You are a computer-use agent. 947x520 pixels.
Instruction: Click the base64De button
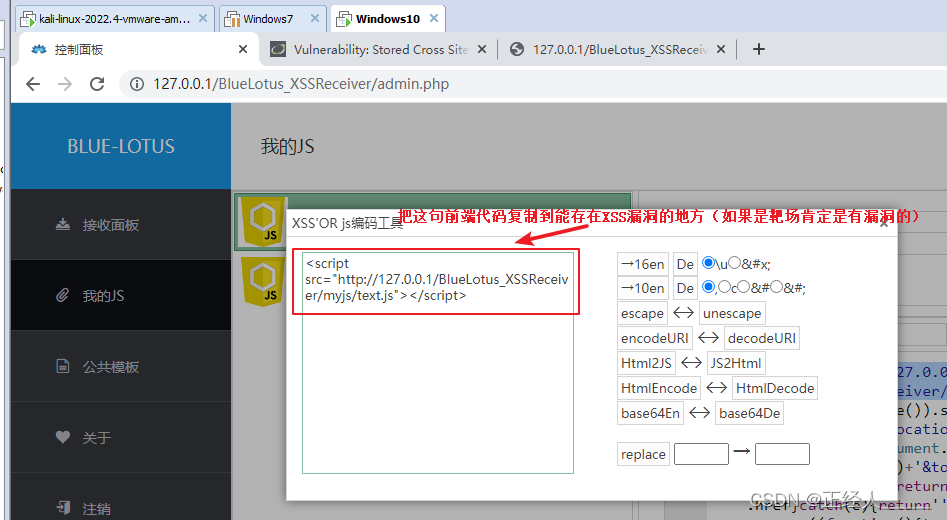pyautogui.click(x=750, y=413)
